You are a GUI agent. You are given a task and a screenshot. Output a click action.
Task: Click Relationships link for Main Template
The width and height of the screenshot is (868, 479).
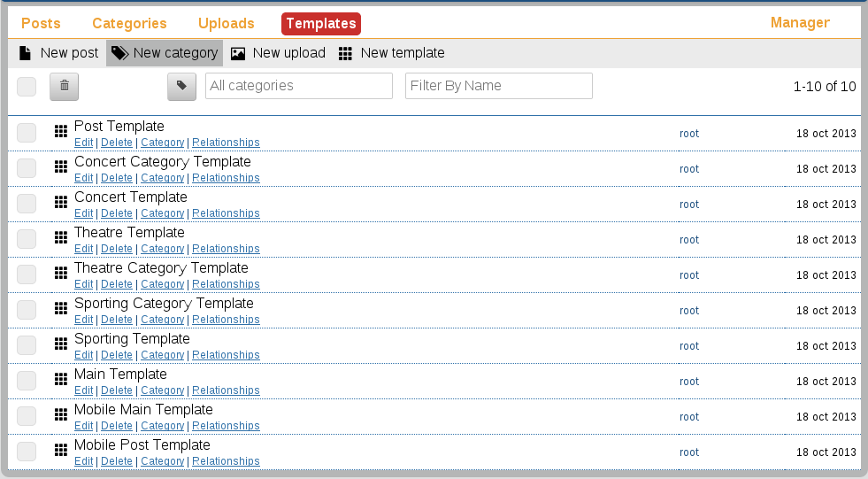tap(226, 390)
